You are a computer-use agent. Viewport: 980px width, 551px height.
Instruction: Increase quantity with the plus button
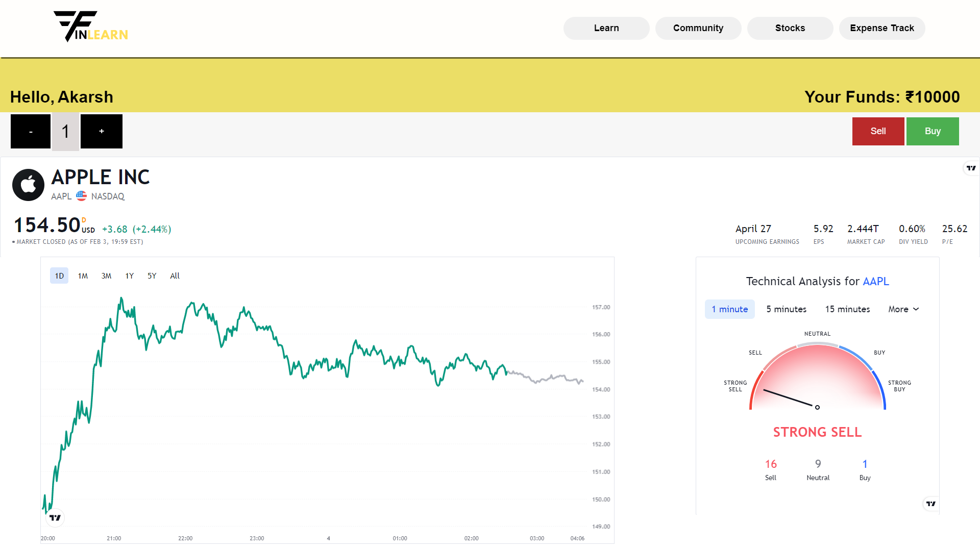102,131
